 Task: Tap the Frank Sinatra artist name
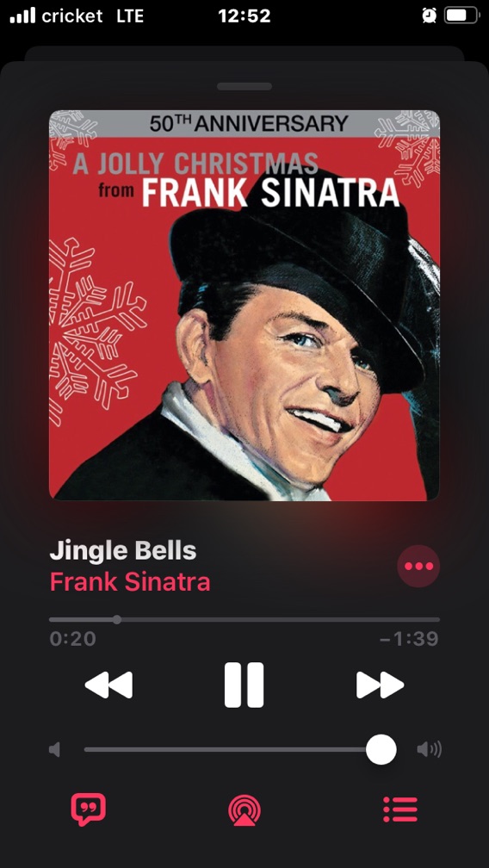(x=130, y=582)
